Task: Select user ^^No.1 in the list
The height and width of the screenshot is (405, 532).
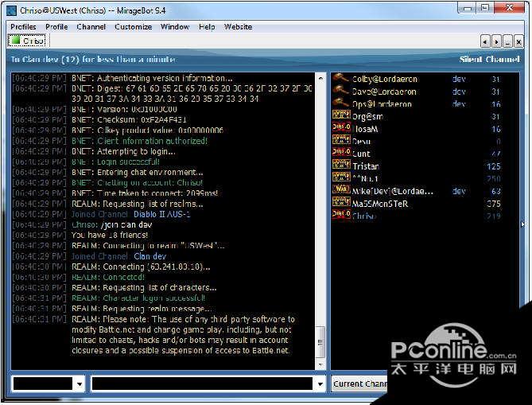Action: [x=365, y=179]
